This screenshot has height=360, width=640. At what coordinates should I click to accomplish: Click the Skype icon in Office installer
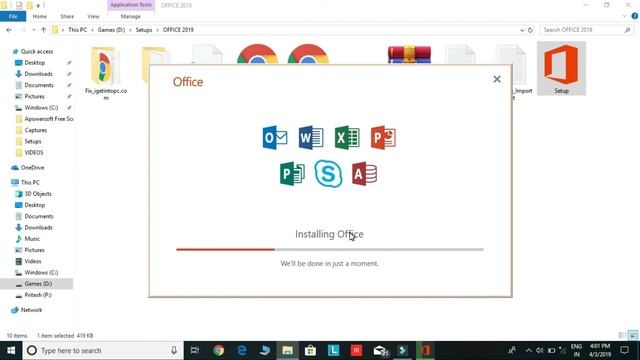(x=329, y=174)
